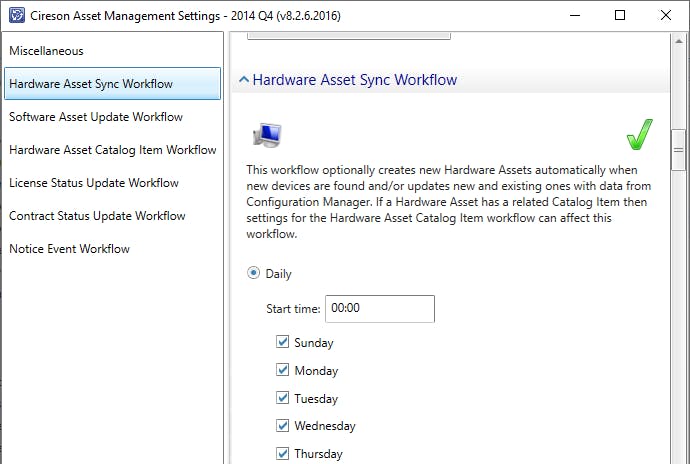
Task: Uncheck the Monday checkbox
Action: point(283,370)
